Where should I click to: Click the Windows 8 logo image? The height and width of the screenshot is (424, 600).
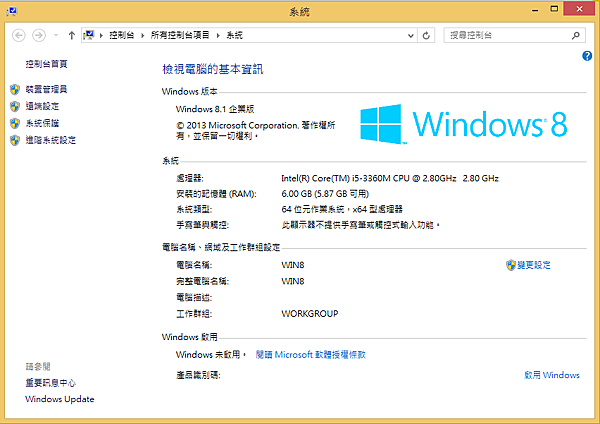(464, 124)
